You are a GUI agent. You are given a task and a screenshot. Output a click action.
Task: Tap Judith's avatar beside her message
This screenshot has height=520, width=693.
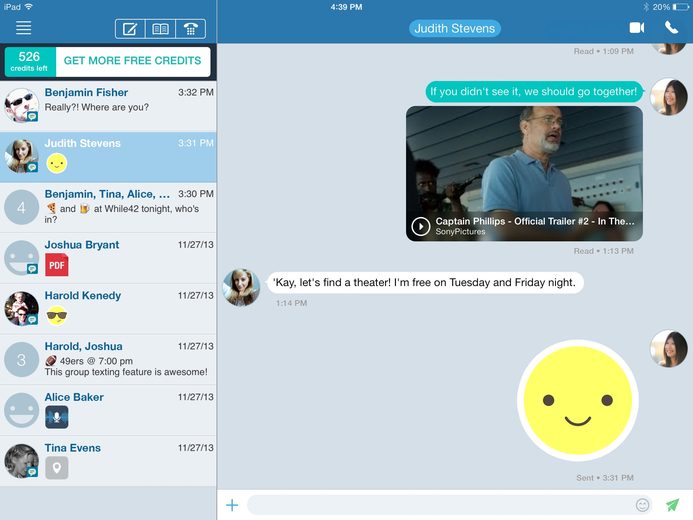(241, 287)
